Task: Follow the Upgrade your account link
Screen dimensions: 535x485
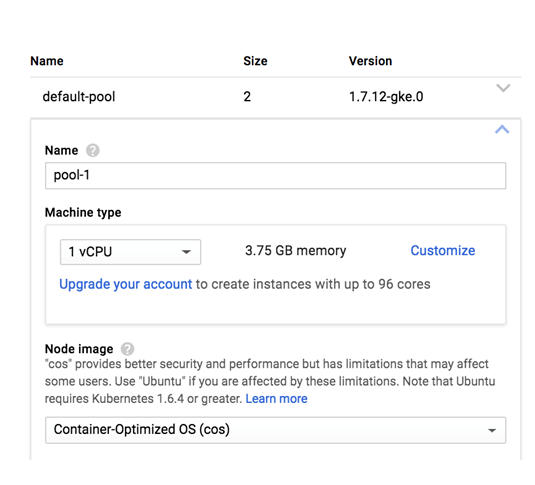Action: coord(126,284)
